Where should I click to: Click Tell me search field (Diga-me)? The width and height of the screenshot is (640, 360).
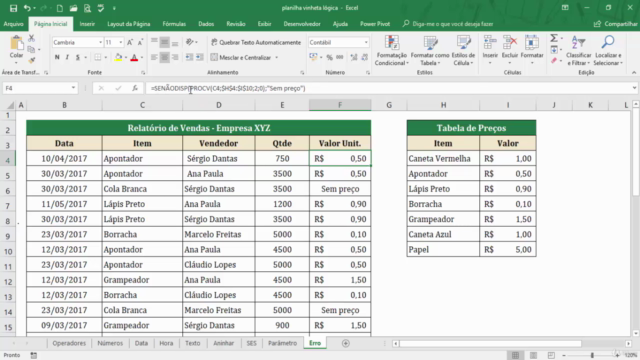(448, 24)
